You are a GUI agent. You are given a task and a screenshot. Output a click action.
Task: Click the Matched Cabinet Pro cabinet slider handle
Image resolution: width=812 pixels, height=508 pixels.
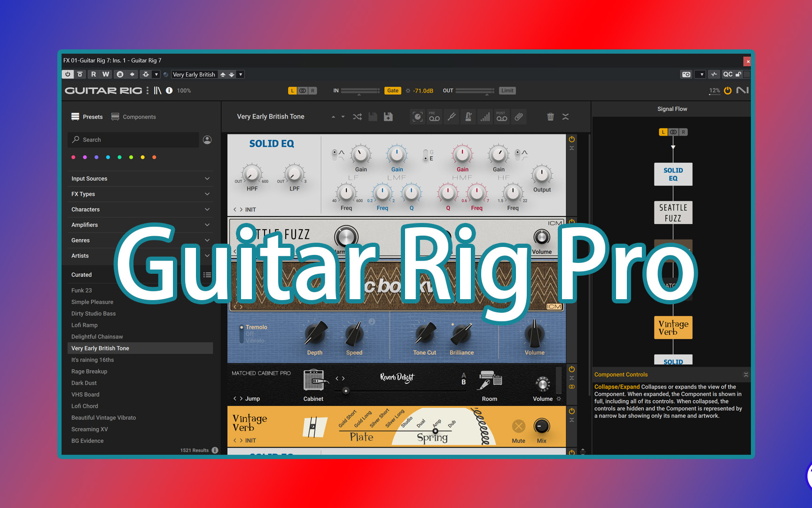pyautogui.click(x=346, y=391)
